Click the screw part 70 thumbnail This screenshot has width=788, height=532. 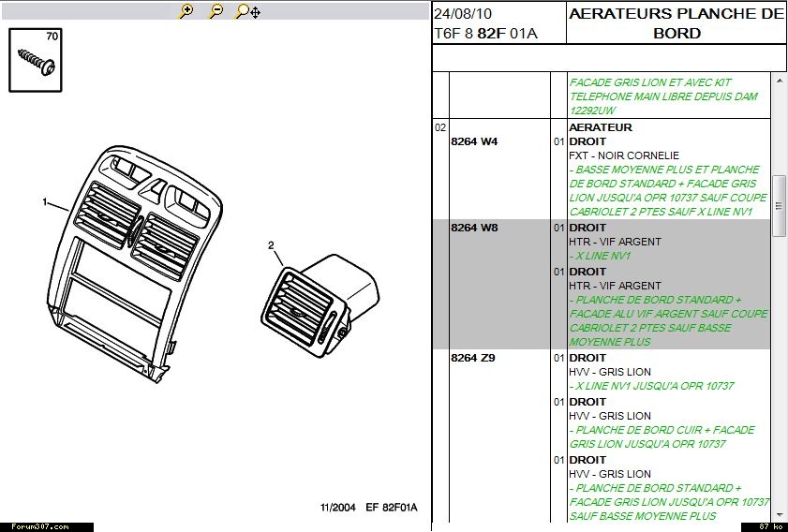tap(36, 62)
